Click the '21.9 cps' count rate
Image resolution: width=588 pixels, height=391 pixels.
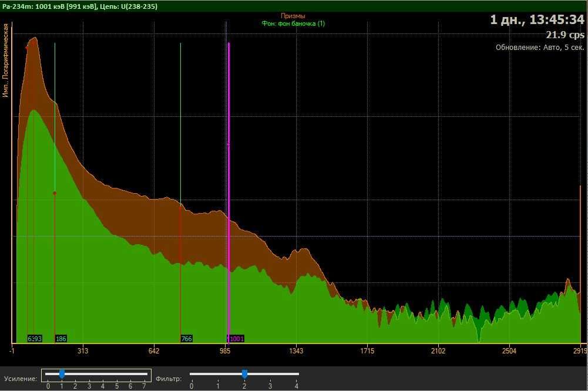(x=565, y=35)
